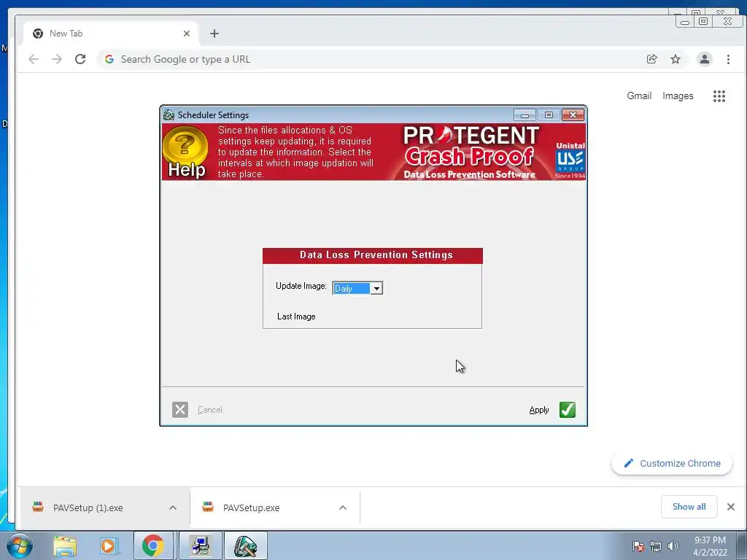Screen dimensions: 747x560
Task: Click the yellow Help question mark icon
Action: click(185, 152)
